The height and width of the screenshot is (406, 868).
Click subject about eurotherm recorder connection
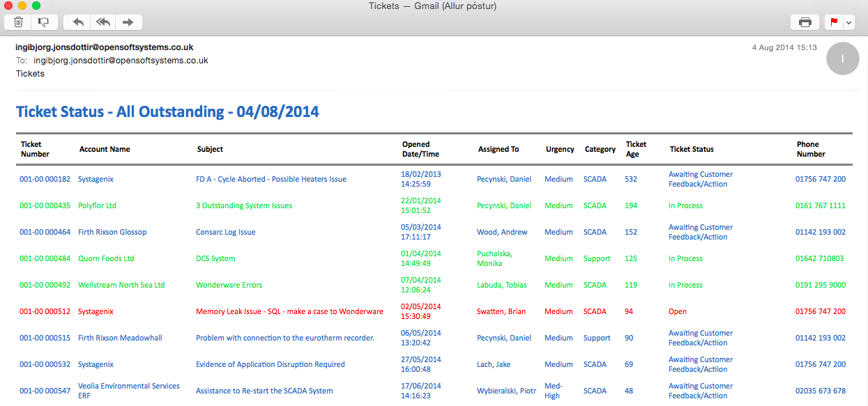pyautogui.click(x=285, y=338)
